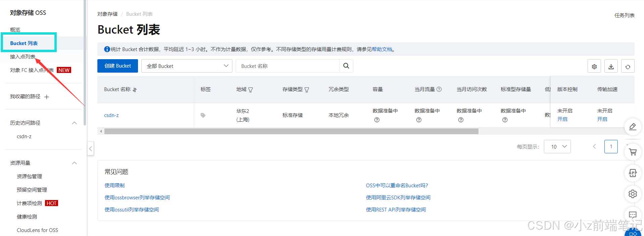Click the tag icon for csdn-z
The image size is (644, 236).
[203, 115]
